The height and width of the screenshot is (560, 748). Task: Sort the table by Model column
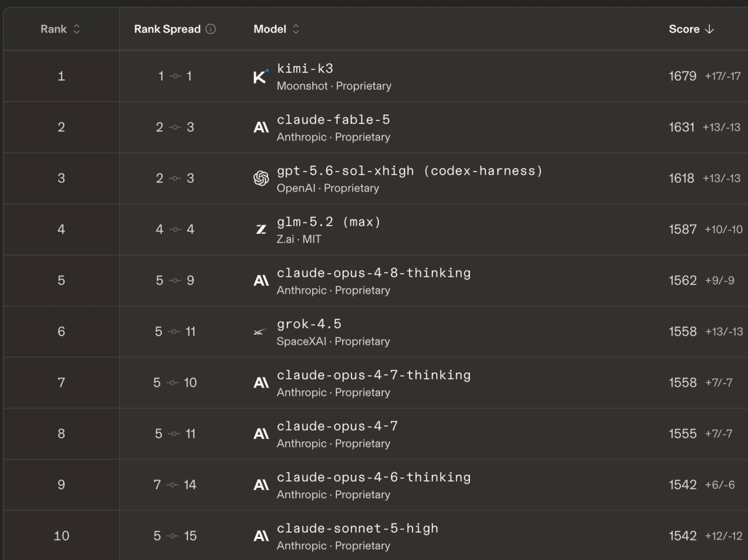point(276,29)
